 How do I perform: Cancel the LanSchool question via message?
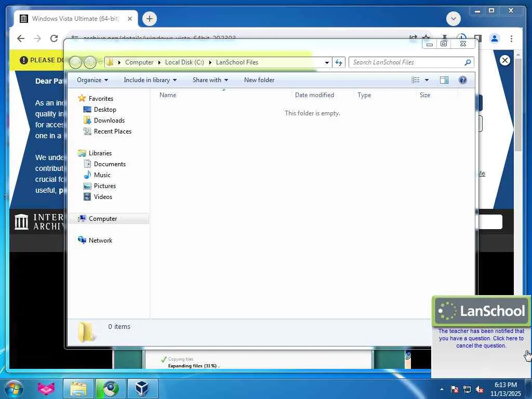pyautogui.click(x=481, y=338)
